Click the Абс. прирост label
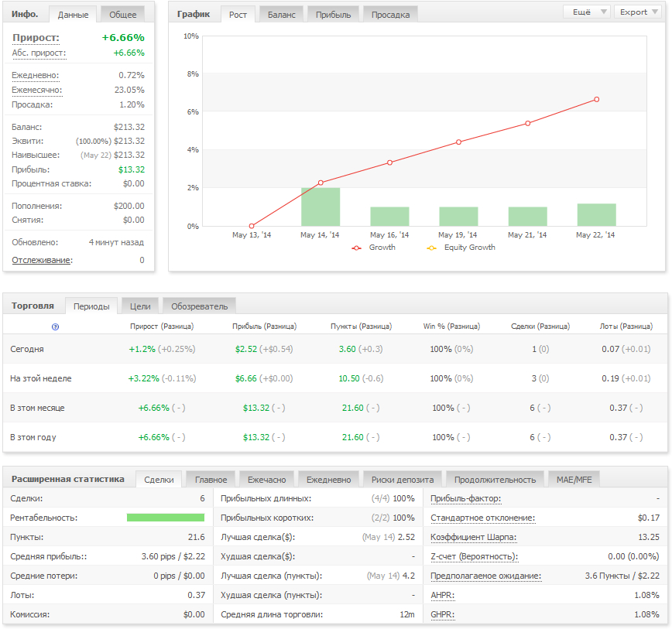Viewport: 672px width, 629px height. (x=39, y=53)
